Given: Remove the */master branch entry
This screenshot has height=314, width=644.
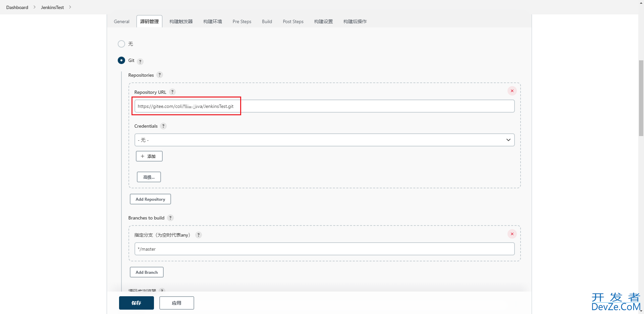Looking at the screenshot, I should 512,234.
